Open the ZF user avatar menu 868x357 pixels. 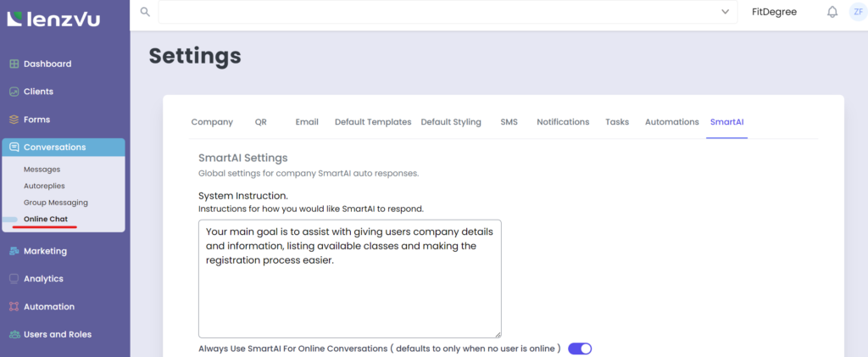(x=858, y=12)
